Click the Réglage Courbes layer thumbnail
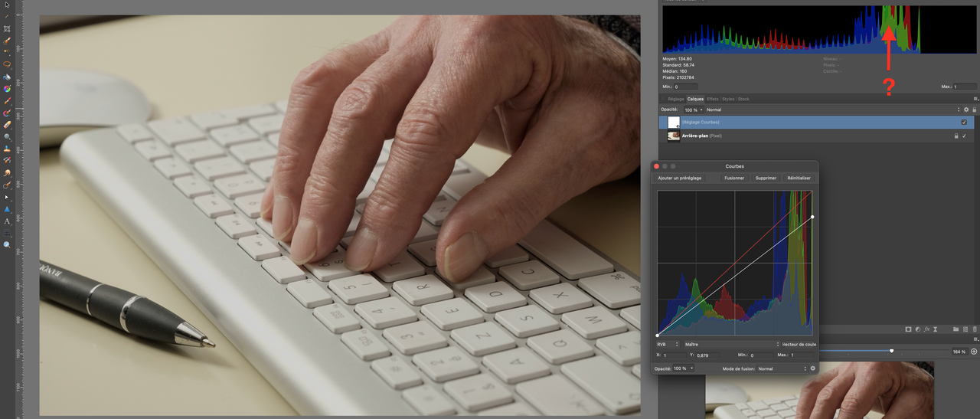This screenshot has height=419, width=980. point(674,122)
